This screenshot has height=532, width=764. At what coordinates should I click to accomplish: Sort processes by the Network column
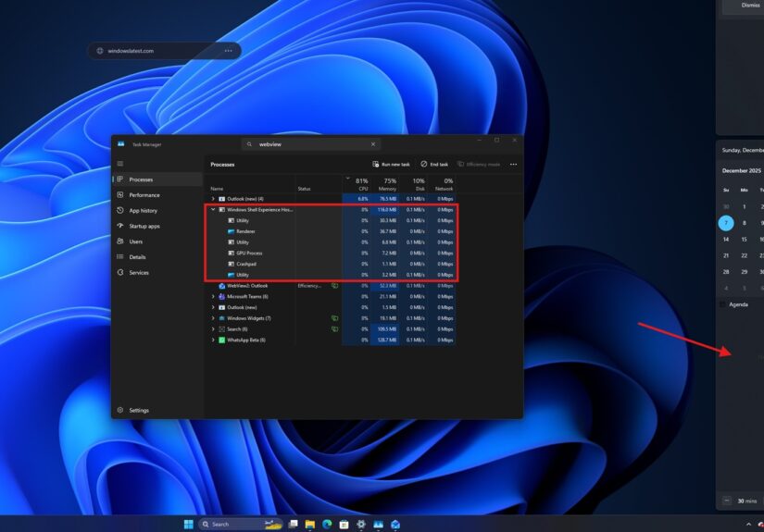tap(442, 184)
